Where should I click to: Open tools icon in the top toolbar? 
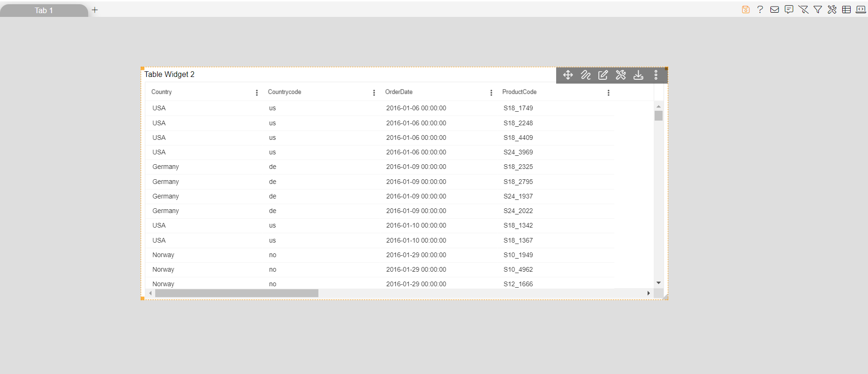point(832,9)
